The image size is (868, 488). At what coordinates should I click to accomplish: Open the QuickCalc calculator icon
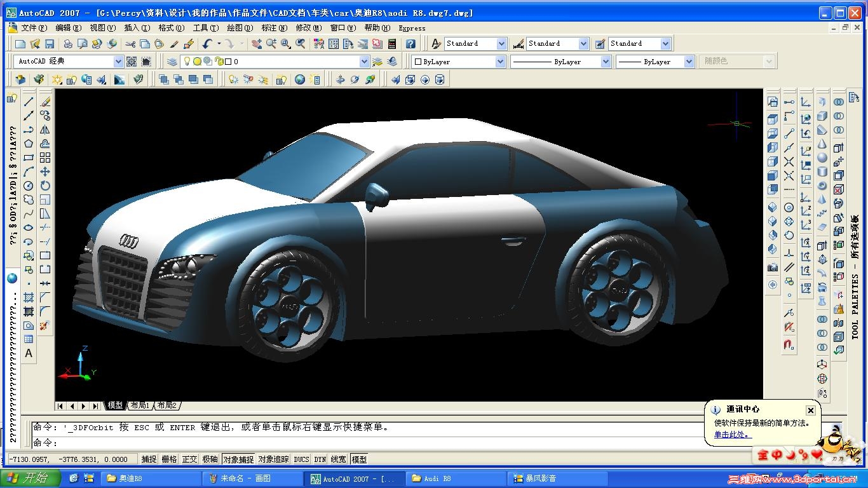(x=392, y=44)
